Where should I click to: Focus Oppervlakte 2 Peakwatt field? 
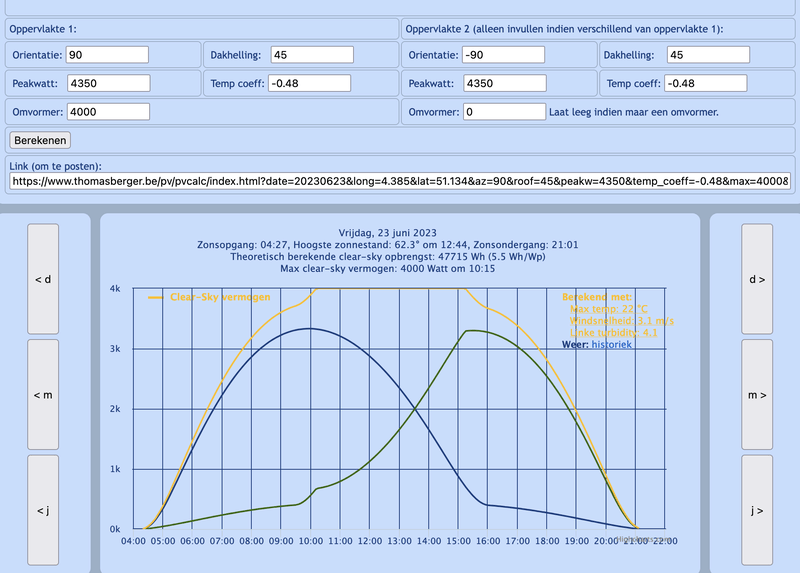tap(505, 83)
